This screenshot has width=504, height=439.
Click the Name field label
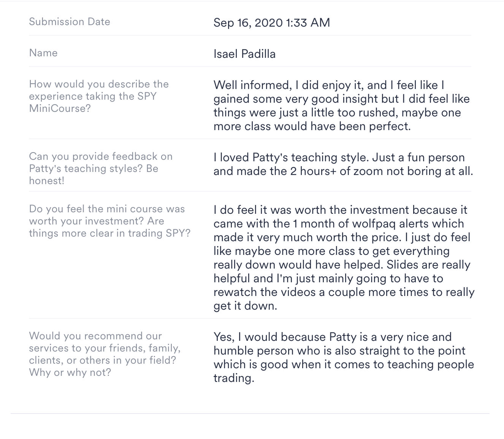(43, 53)
